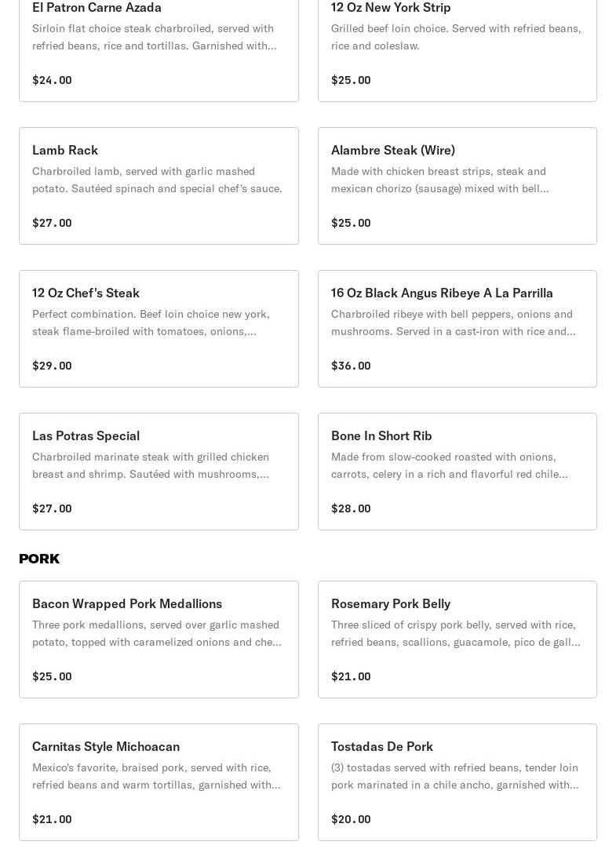Click the $28.00 short rib price

(x=351, y=508)
